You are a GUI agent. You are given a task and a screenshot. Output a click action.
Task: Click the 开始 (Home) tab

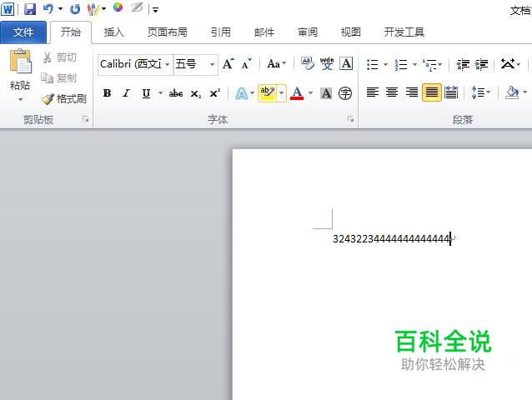click(71, 32)
